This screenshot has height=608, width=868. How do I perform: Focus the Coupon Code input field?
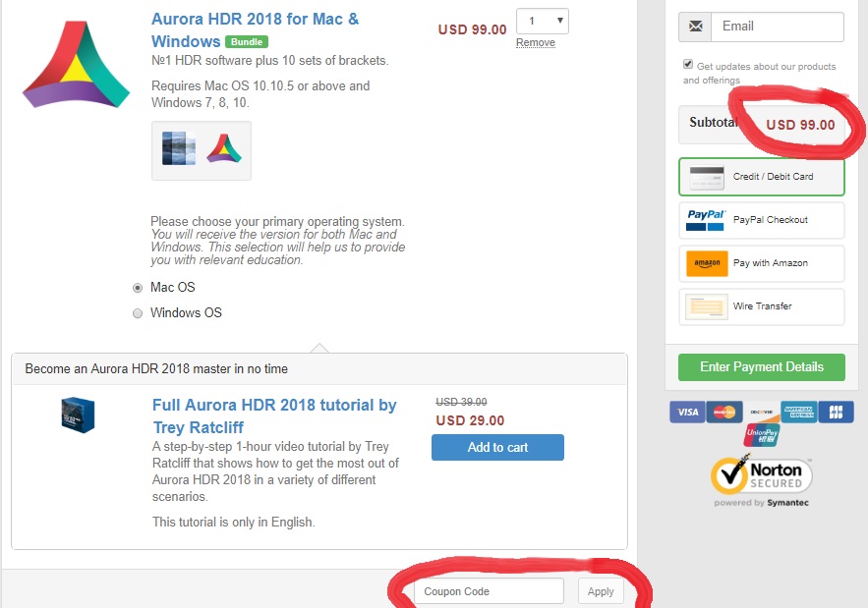coord(489,591)
